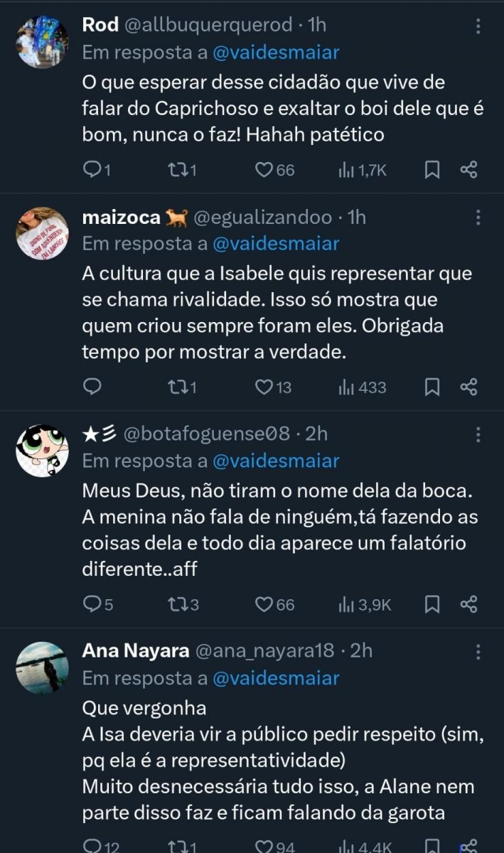Open the Powerpuff avatar of botafoguense08
The height and width of the screenshot is (853, 504).
point(43,451)
